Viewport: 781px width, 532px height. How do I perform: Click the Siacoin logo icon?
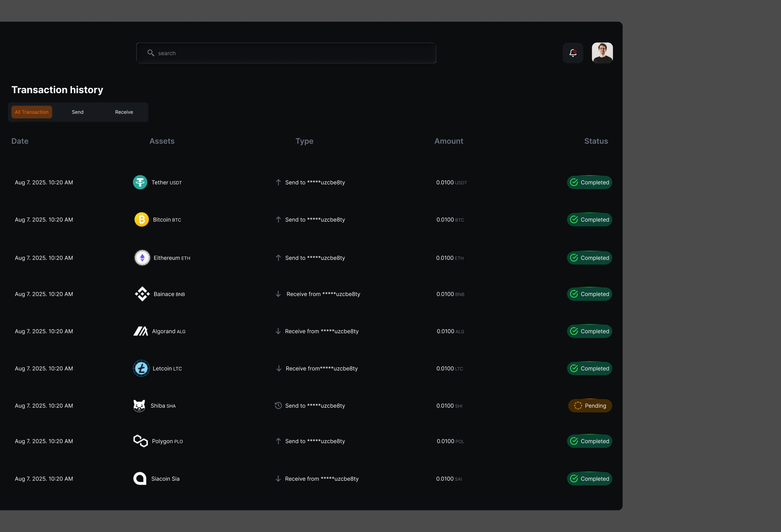point(140,479)
